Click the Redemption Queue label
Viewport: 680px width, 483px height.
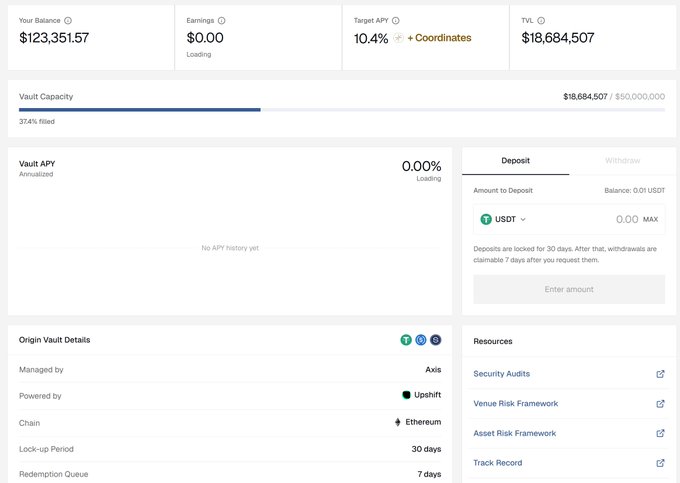(54, 474)
